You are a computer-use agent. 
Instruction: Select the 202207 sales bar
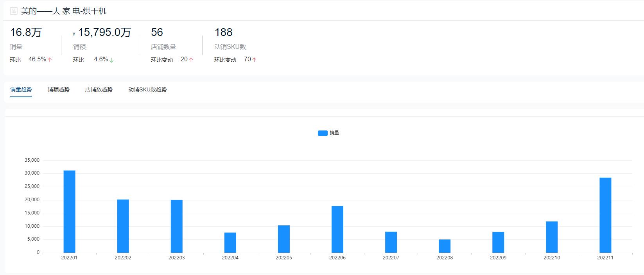point(391,242)
